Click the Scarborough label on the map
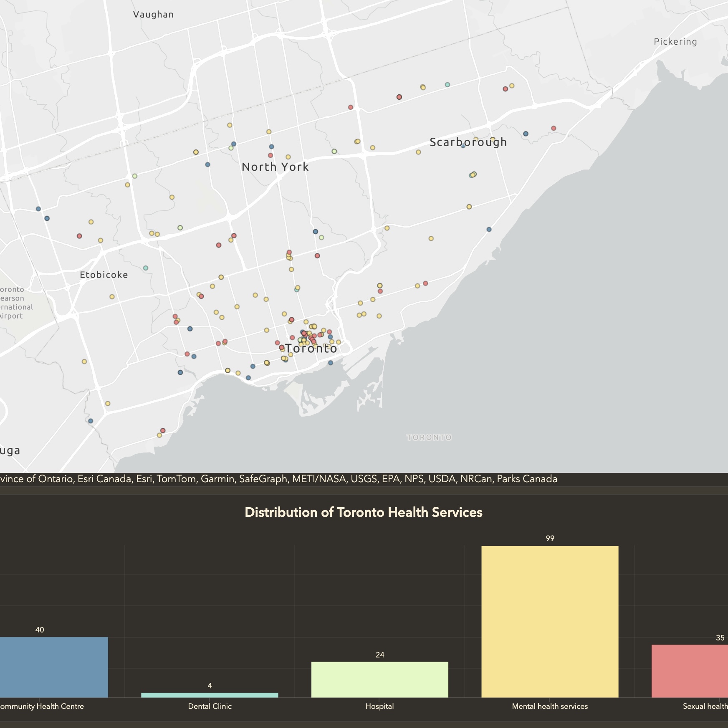 click(468, 142)
